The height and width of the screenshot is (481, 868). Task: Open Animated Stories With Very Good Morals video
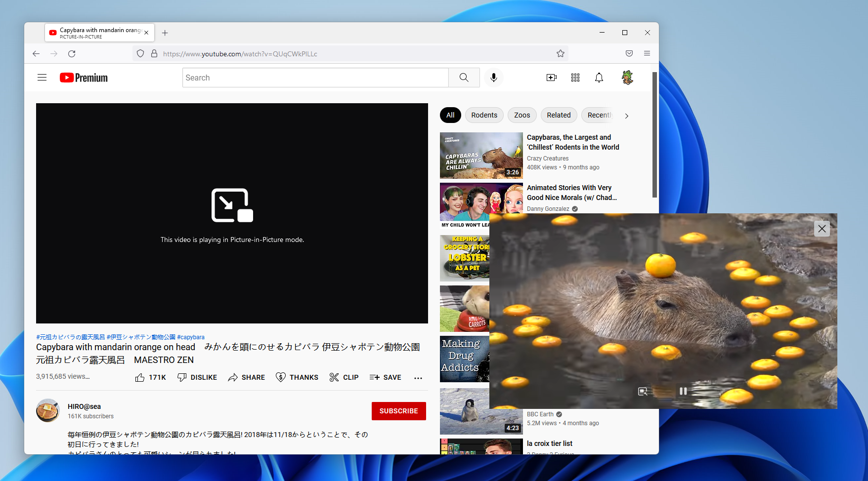coord(572,193)
